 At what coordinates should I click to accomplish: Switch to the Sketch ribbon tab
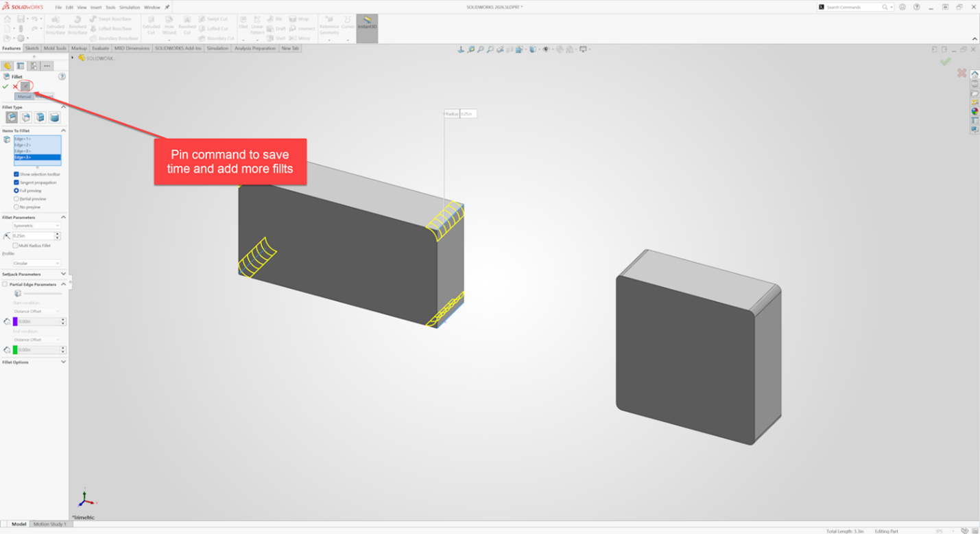(32, 49)
